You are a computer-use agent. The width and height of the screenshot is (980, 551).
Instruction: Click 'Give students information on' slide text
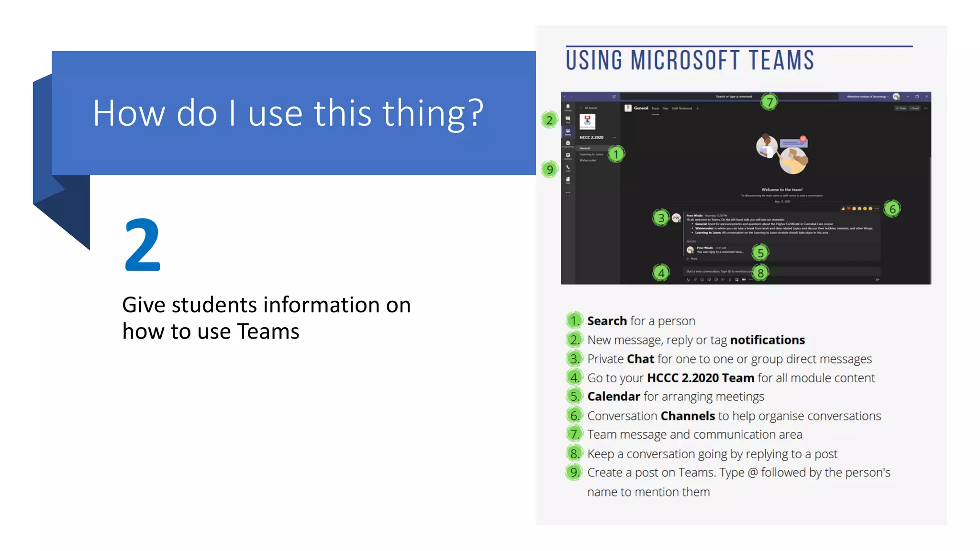pyautogui.click(x=267, y=305)
